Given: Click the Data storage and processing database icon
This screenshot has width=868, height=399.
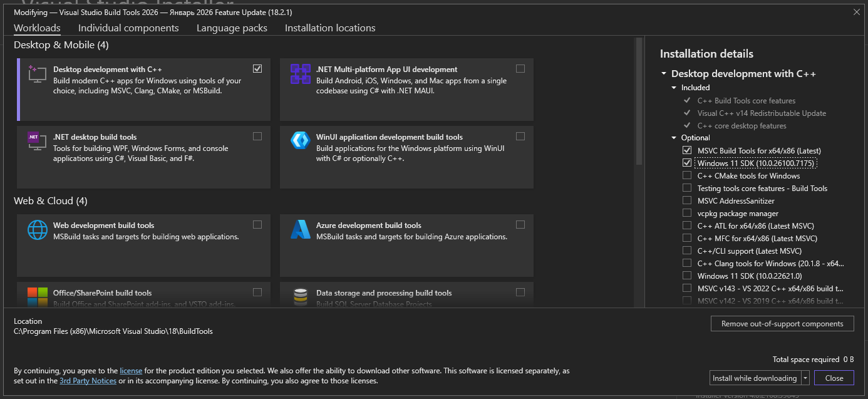Looking at the screenshot, I should pos(301,297).
